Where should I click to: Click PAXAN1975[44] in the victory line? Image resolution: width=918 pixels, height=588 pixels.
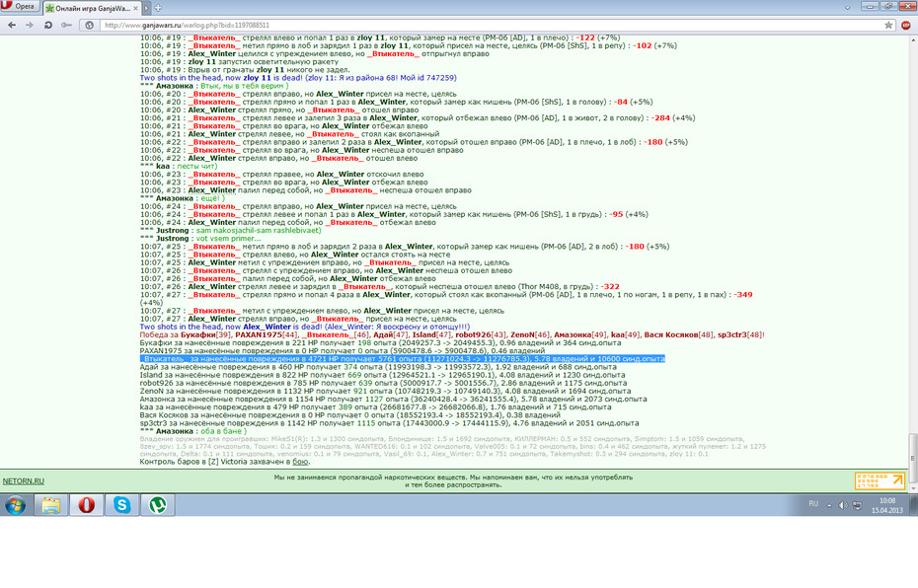pos(267,334)
